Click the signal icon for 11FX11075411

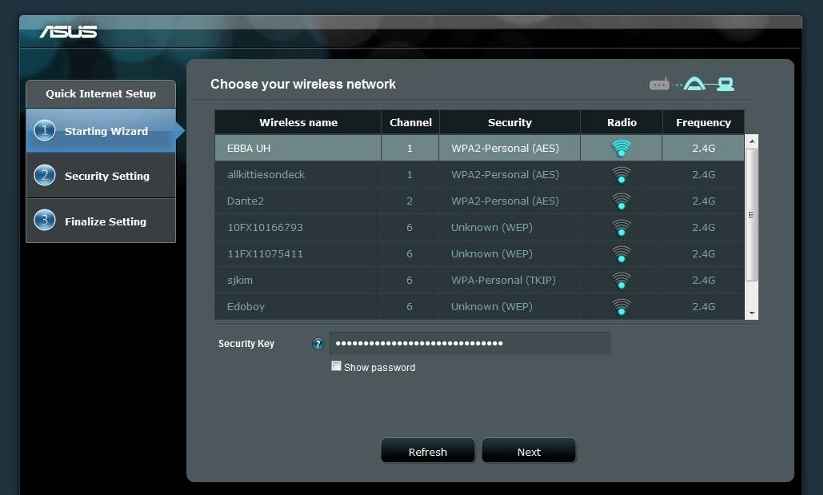(x=621, y=254)
